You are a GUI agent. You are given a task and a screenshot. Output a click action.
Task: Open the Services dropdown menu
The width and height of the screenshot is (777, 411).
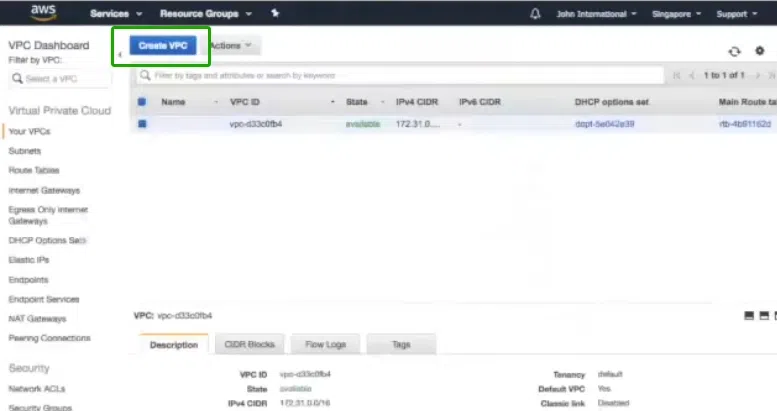click(x=116, y=14)
